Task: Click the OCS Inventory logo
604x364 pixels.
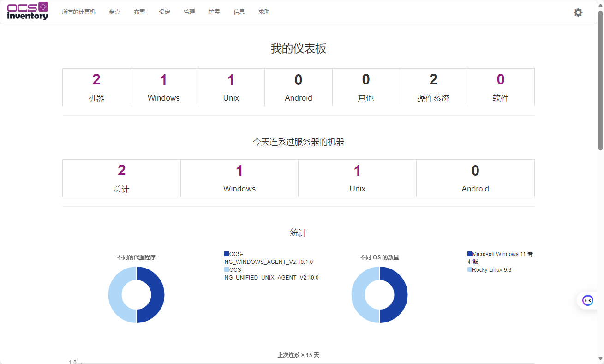Action: pyautogui.click(x=28, y=11)
